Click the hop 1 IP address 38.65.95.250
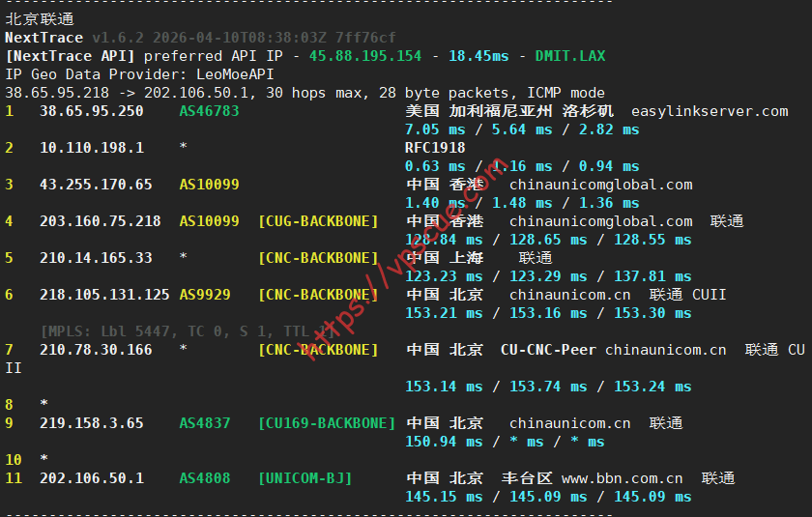This screenshot has width=812, height=517. point(91,111)
